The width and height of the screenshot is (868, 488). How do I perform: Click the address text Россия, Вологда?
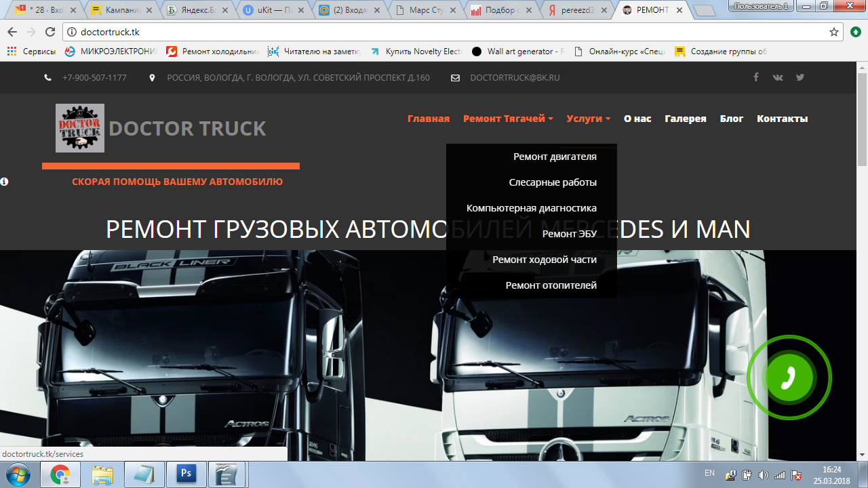[298, 78]
